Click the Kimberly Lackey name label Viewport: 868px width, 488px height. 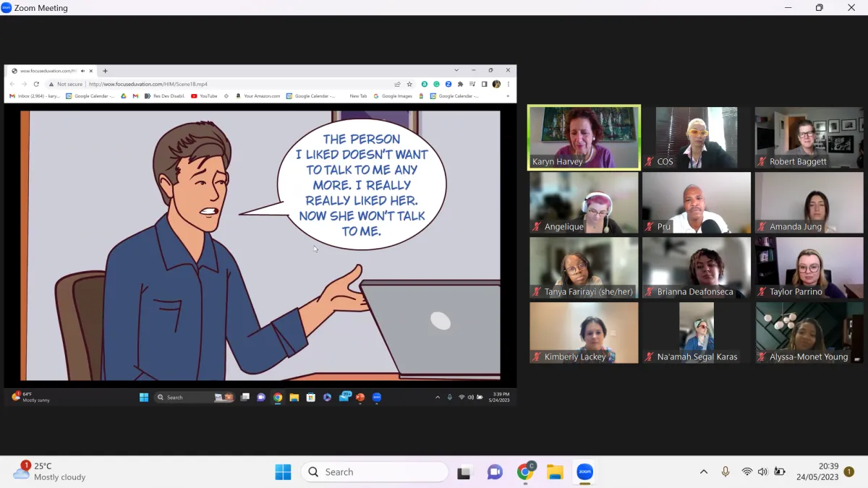pos(575,357)
